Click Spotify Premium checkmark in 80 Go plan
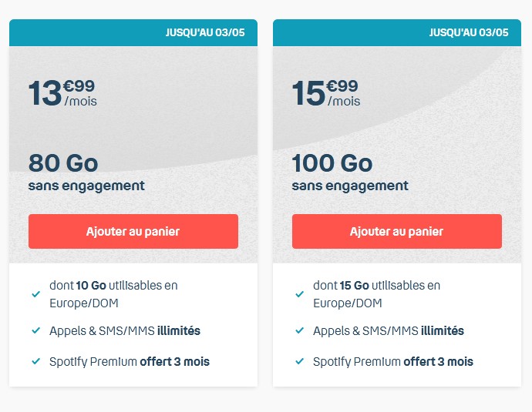The width and height of the screenshot is (532, 412). point(35,361)
